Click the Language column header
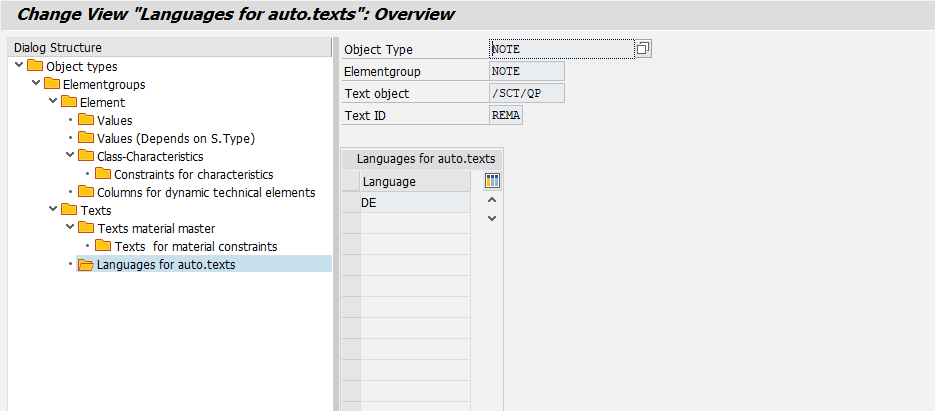Image resolution: width=935 pixels, height=411 pixels. pos(414,181)
